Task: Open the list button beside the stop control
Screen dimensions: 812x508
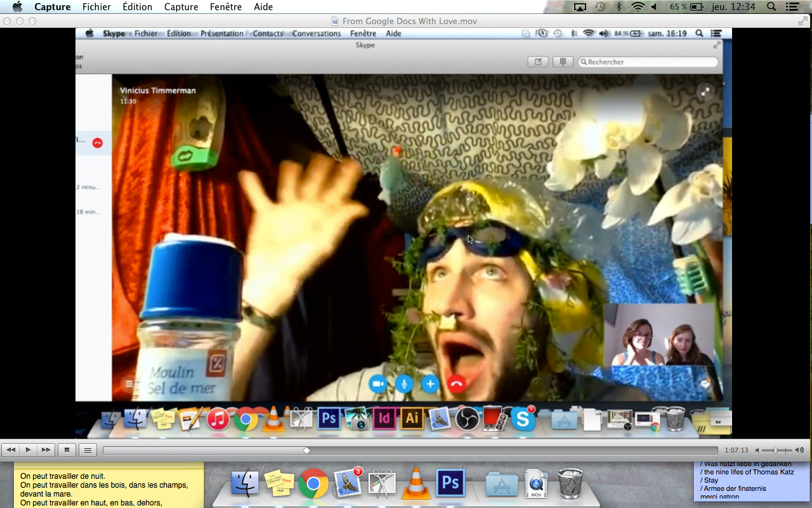Action: tap(88, 450)
